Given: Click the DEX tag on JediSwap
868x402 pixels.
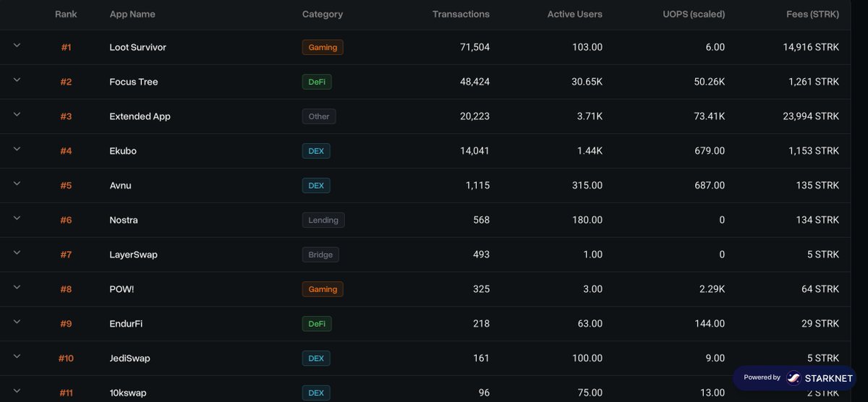Looking at the screenshot, I should (316, 359).
